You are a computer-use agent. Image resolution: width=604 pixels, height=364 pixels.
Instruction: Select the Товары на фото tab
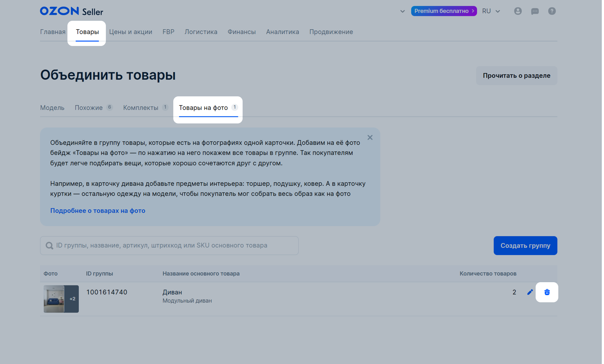pos(208,108)
